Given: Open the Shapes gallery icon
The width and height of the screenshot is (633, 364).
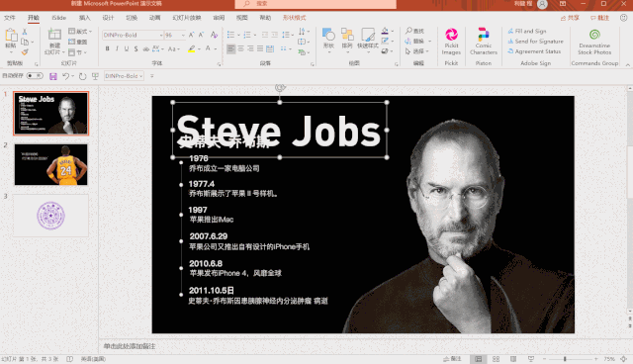Looking at the screenshot, I should pyautogui.click(x=328, y=35).
